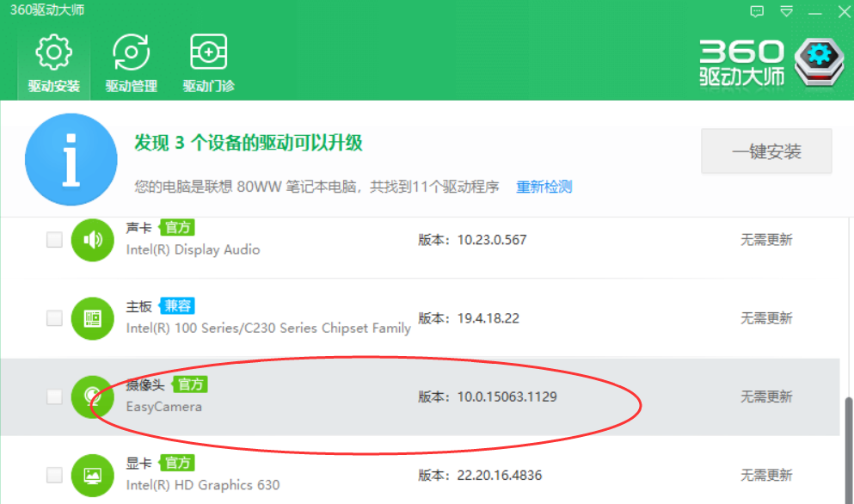This screenshot has width=854, height=504.
Task: Click the blue info icon
Action: (x=71, y=159)
